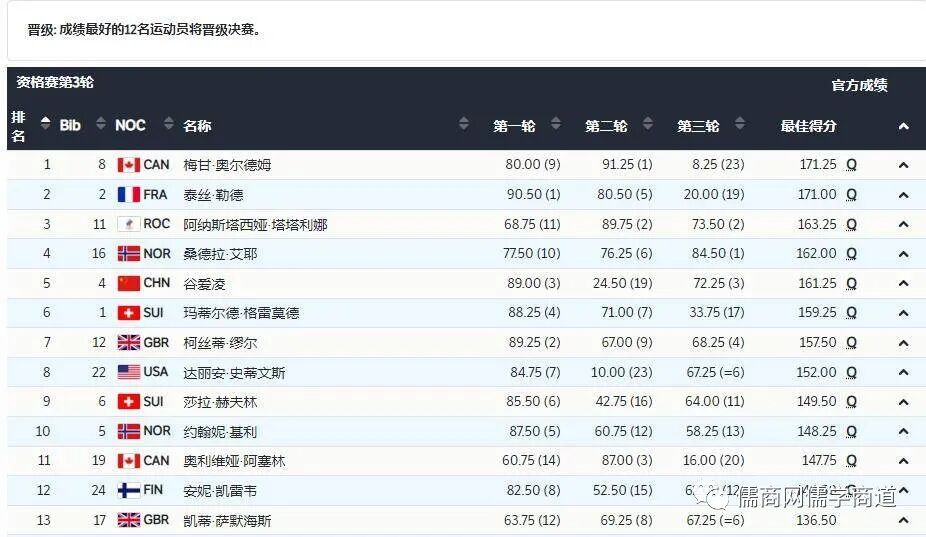Select score 90.50 (1) in first round
The image size is (926, 537).
[534, 194]
